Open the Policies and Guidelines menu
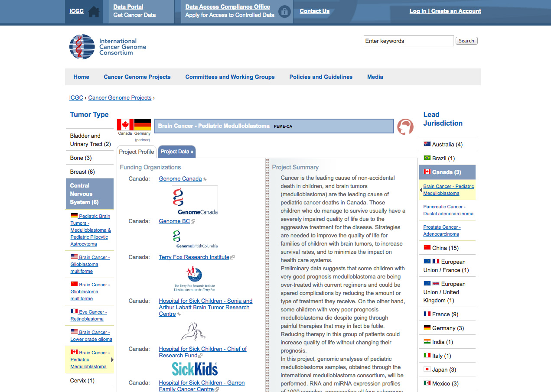The height and width of the screenshot is (392, 551). click(x=321, y=77)
